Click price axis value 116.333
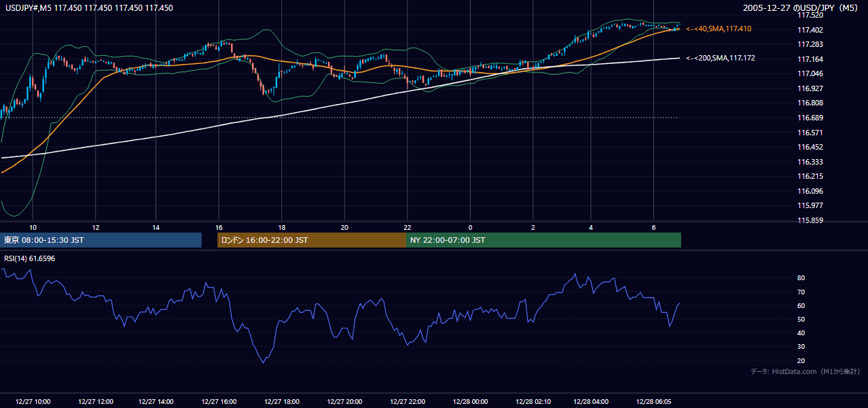Viewport: 868px width, 408px height. coord(810,162)
